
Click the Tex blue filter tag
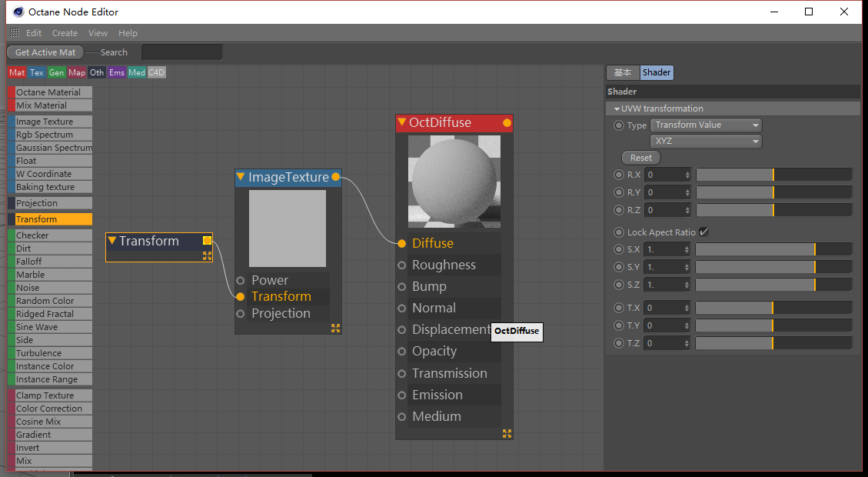point(37,72)
